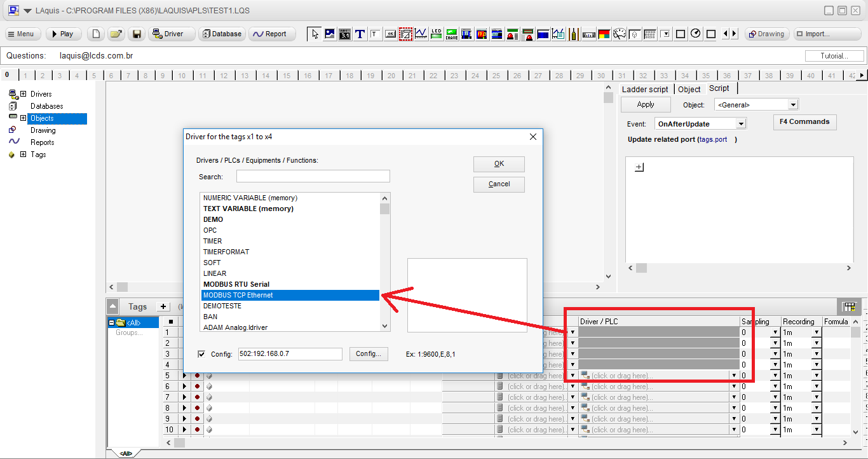Save project with floppy disk icon
Viewport: 868px width, 459px height.
point(136,34)
